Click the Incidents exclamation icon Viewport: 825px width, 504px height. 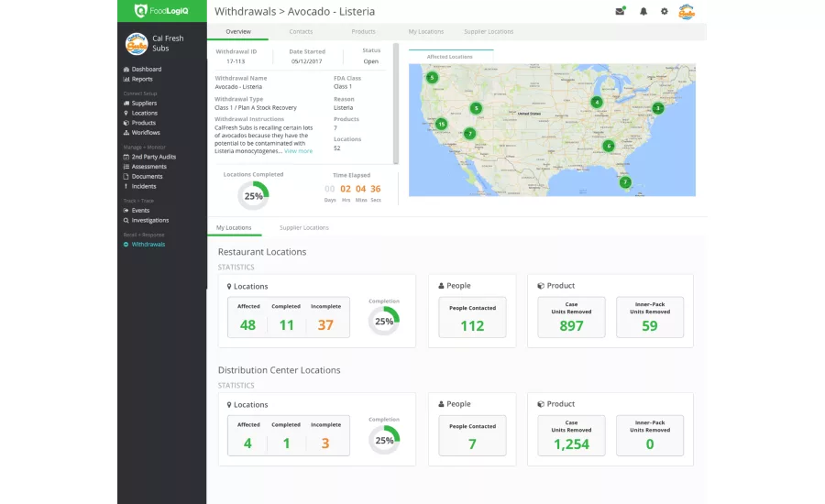126,186
